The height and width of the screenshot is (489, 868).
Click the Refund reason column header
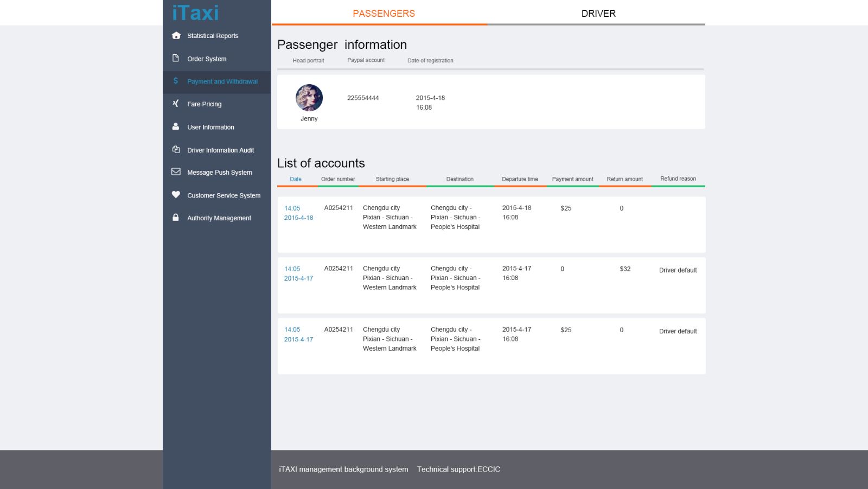678,179
